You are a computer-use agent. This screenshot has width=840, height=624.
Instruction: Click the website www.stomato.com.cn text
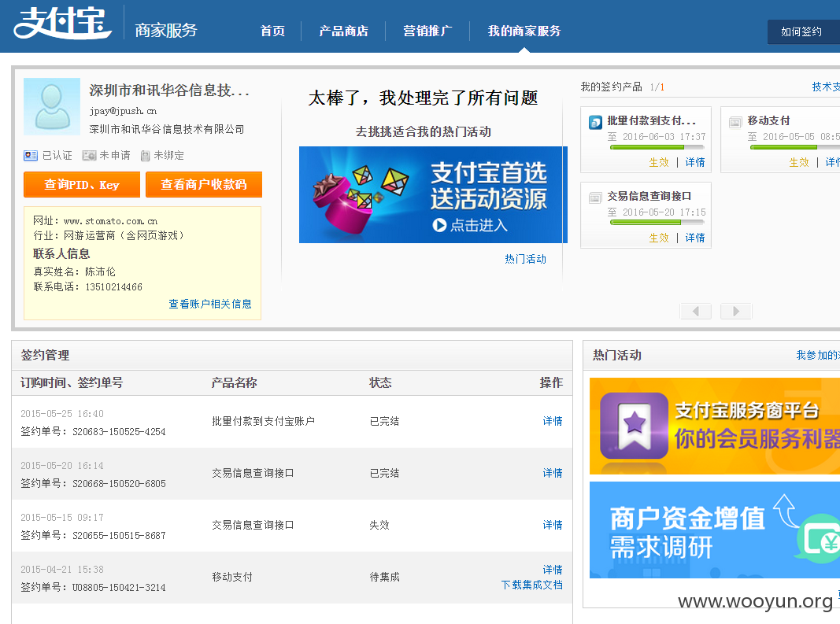(110, 220)
